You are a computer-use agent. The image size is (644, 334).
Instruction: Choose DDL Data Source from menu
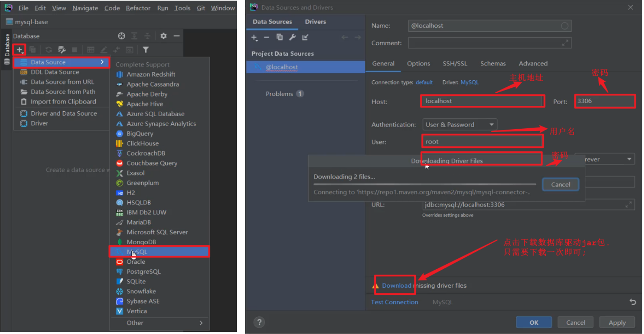point(62,72)
